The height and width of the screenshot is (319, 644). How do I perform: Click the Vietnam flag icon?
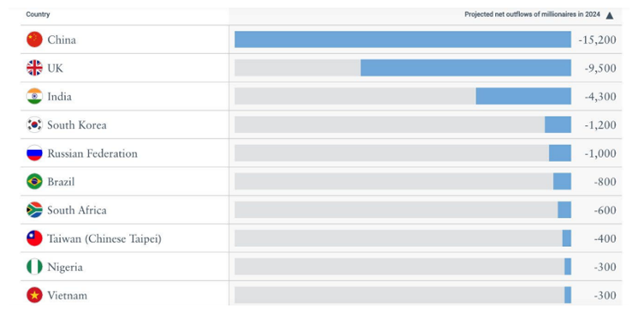[x=34, y=295]
